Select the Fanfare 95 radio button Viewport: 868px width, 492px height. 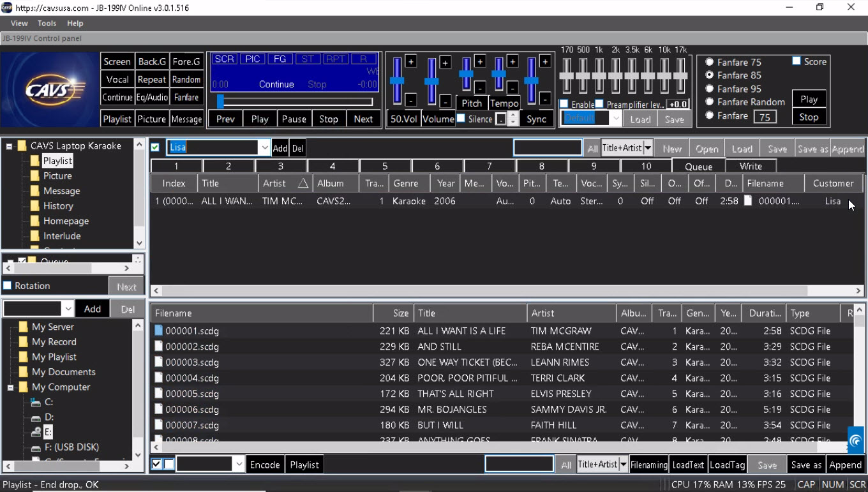709,89
